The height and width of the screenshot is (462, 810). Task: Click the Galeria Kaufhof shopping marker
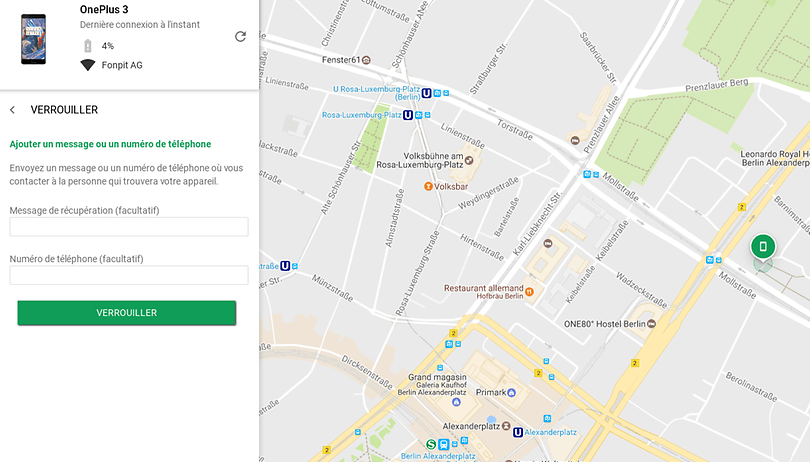click(456, 402)
